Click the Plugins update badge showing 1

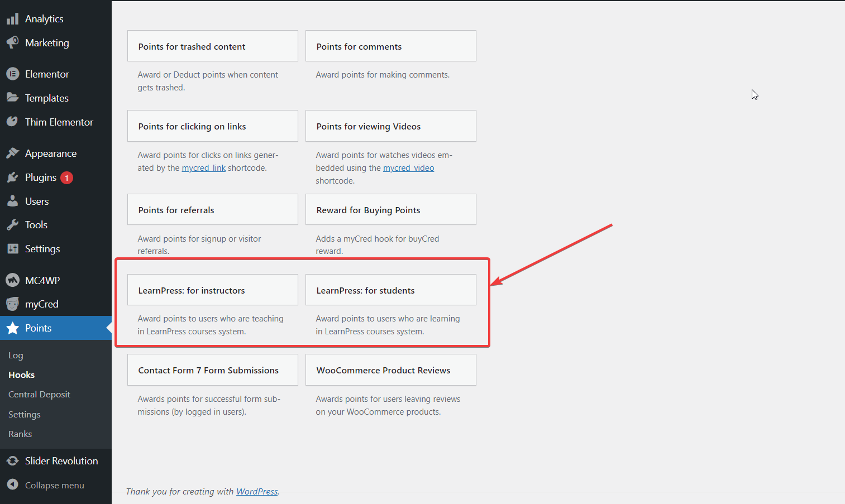(66, 178)
